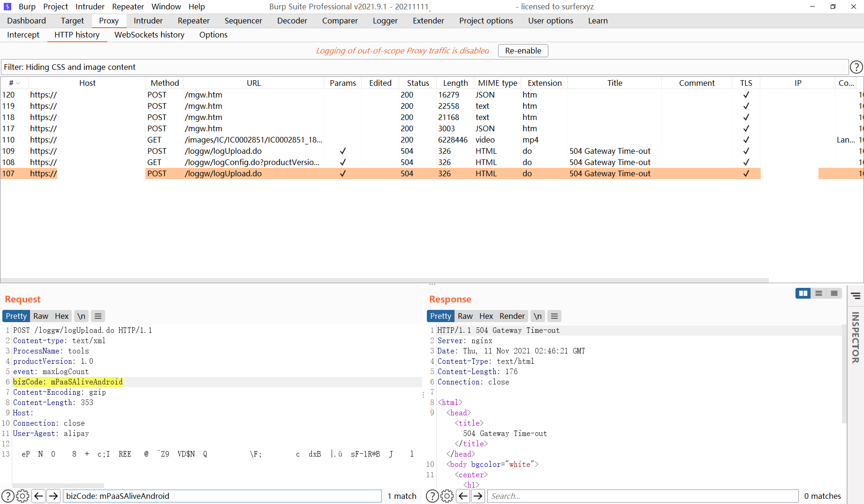
Task: Switch to the Extender tab
Action: (x=428, y=21)
